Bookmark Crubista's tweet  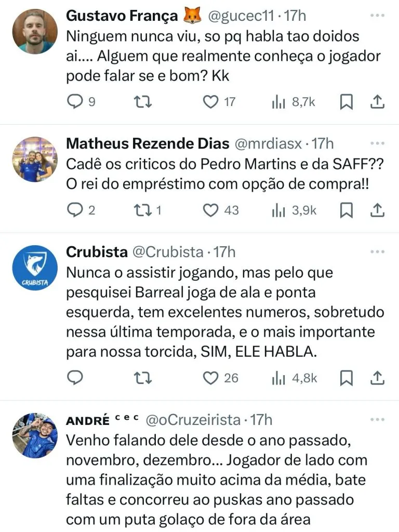click(346, 378)
